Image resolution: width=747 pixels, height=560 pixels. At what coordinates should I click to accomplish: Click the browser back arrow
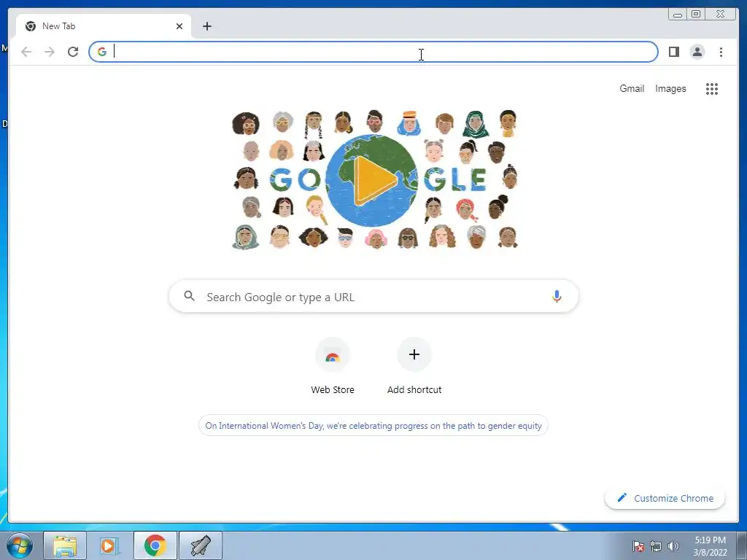26,52
